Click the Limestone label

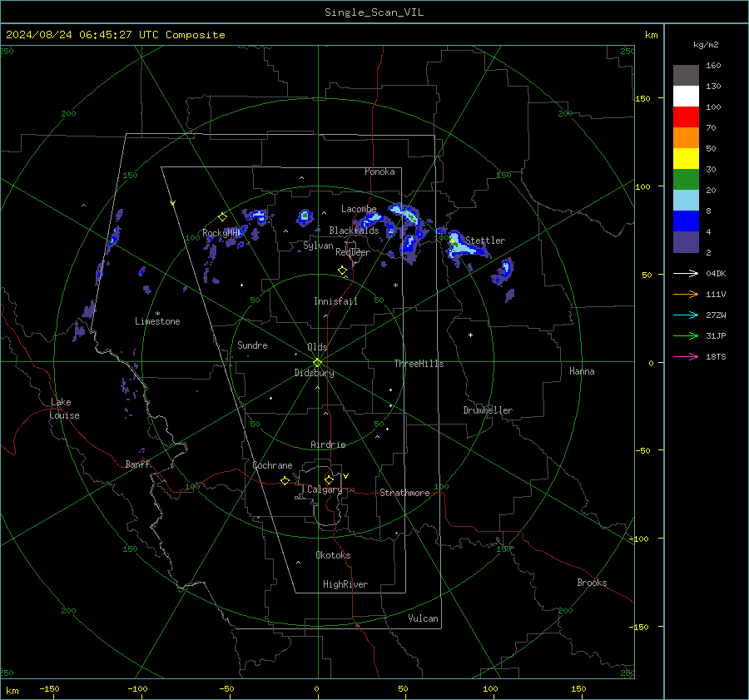coord(157,321)
